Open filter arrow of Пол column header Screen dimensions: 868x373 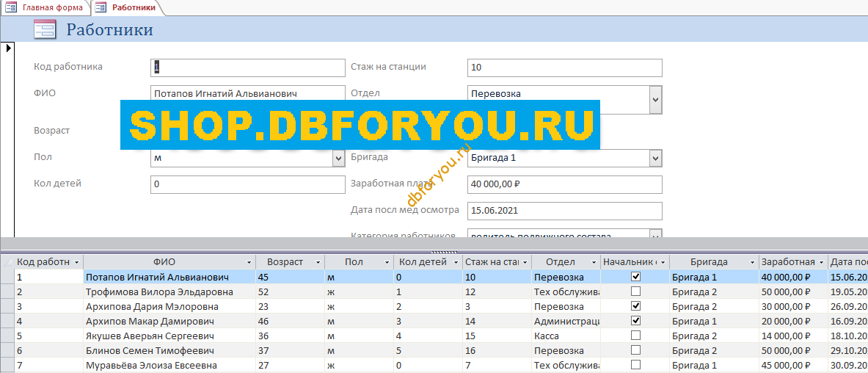click(x=387, y=263)
